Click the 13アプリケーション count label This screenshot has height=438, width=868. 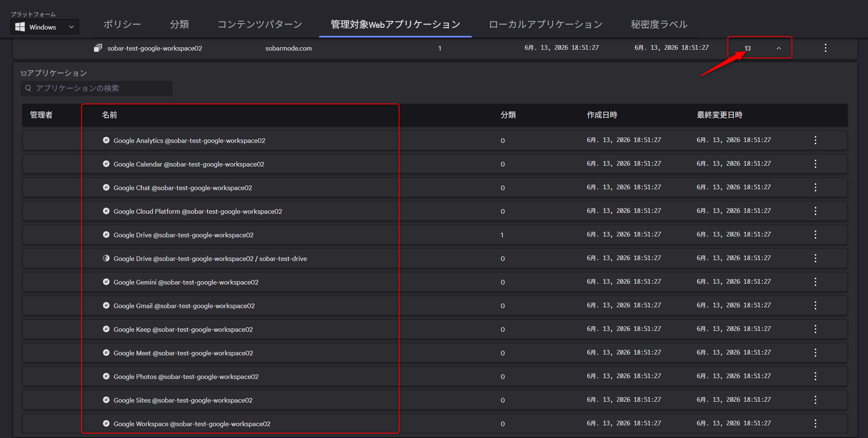tap(54, 73)
